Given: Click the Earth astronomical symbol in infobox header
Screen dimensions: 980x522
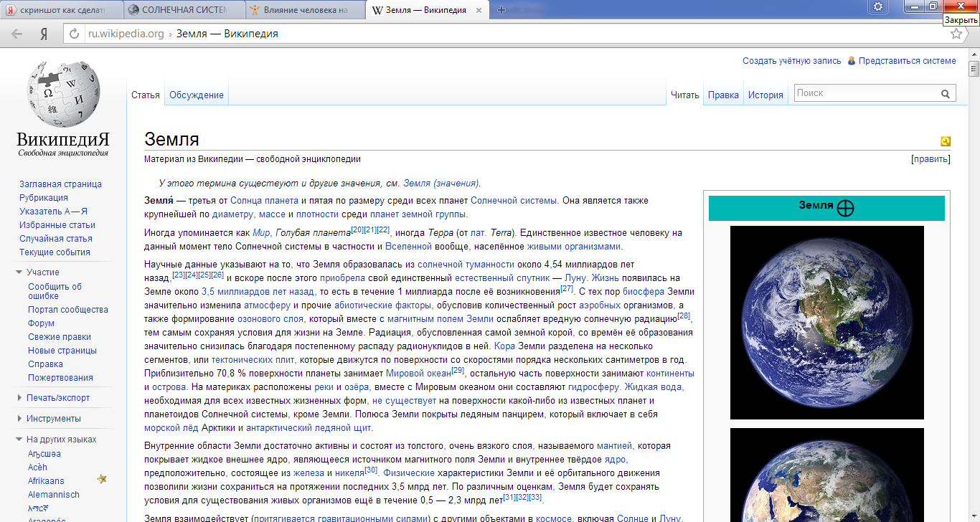Looking at the screenshot, I should (846, 208).
